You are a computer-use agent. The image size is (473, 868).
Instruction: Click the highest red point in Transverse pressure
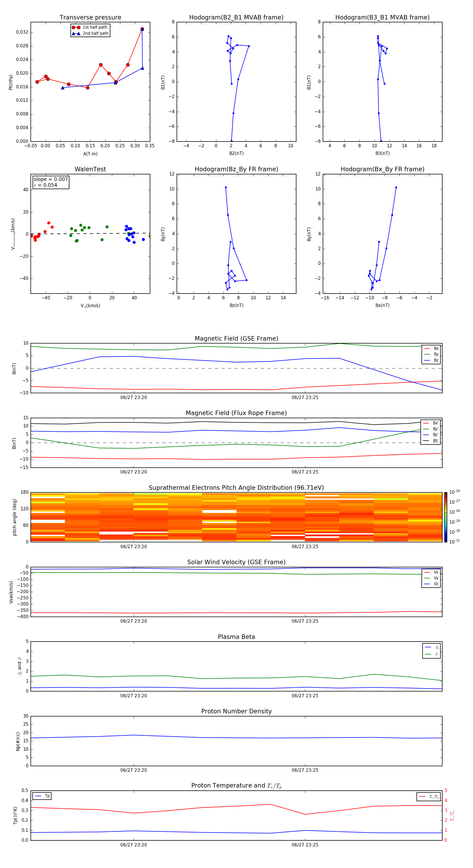(x=142, y=29)
